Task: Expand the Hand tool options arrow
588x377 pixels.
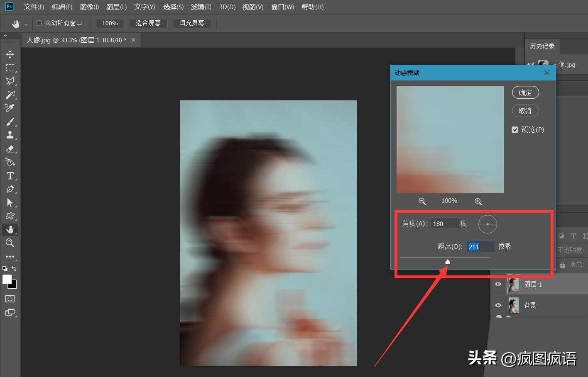Action: click(26, 24)
